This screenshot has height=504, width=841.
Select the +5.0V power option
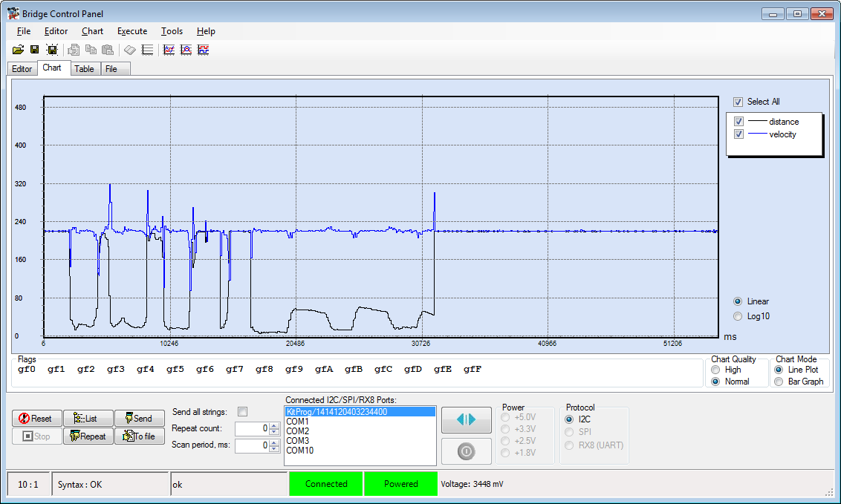click(x=505, y=417)
